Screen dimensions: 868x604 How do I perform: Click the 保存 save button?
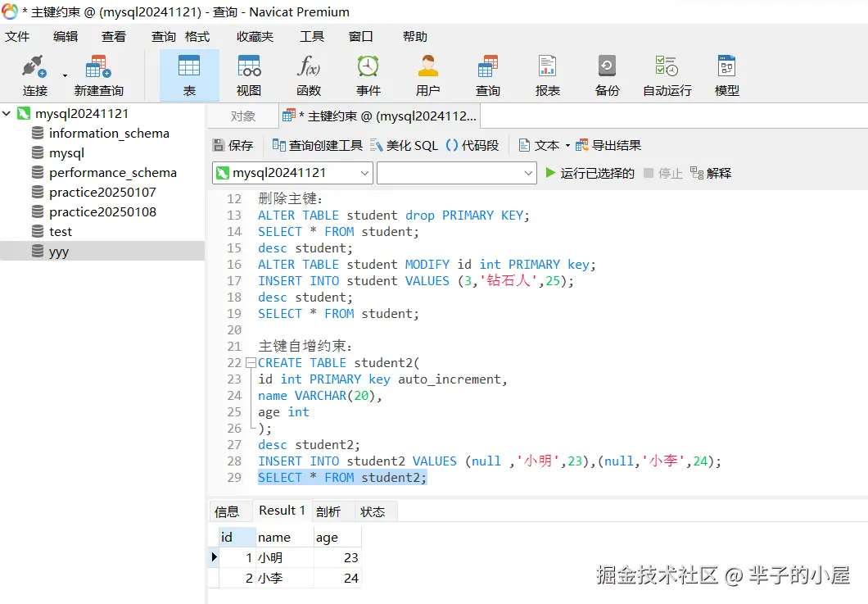[x=233, y=146]
